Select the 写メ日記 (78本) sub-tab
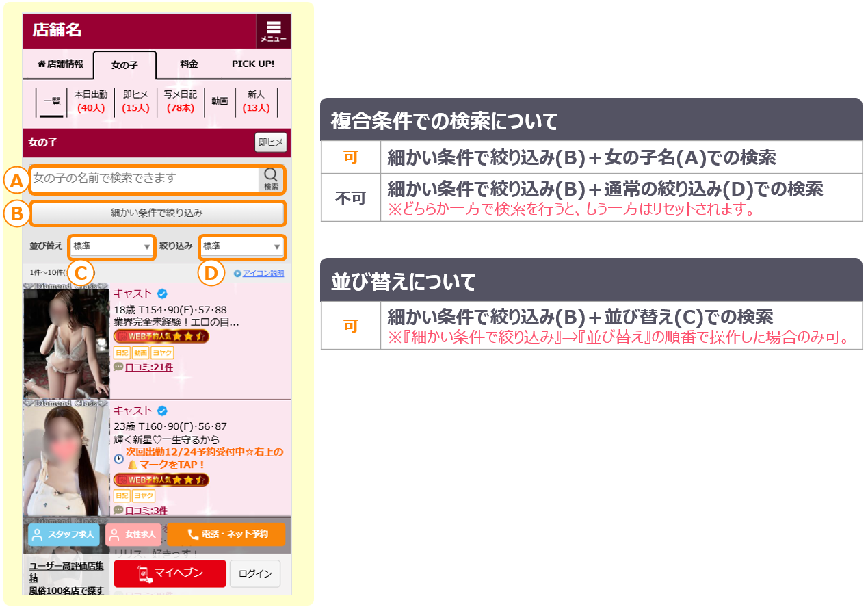868x609 pixels. [x=180, y=101]
